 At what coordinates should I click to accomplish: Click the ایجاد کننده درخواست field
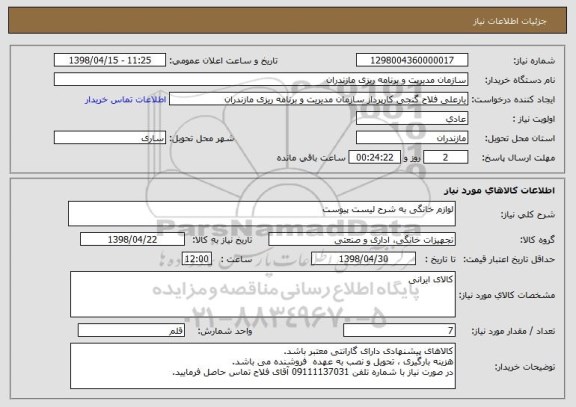(318, 99)
